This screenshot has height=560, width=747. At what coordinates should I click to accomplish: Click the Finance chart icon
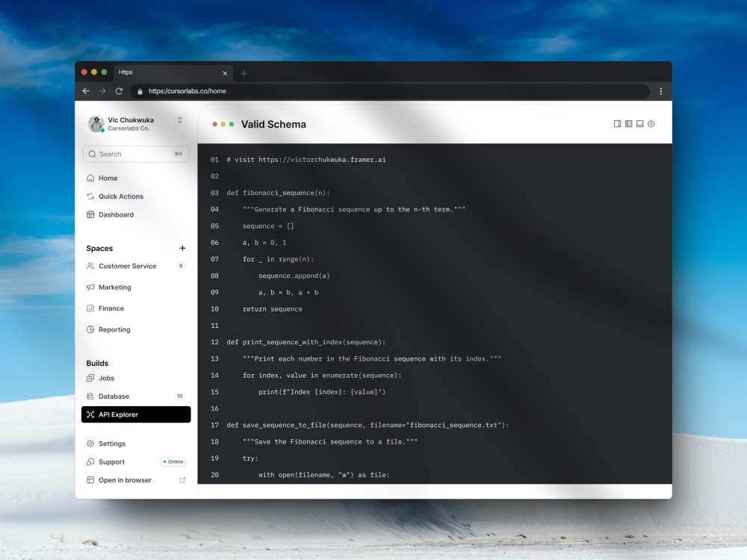pyautogui.click(x=90, y=308)
